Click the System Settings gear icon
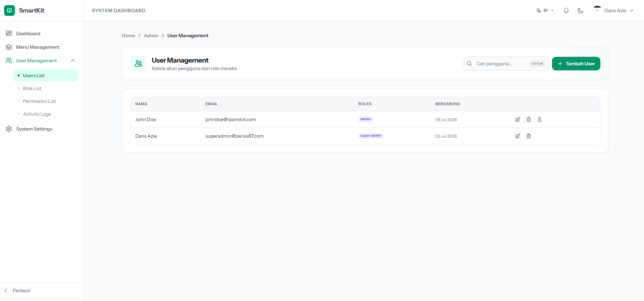This screenshot has width=644, height=301. pos(9,129)
